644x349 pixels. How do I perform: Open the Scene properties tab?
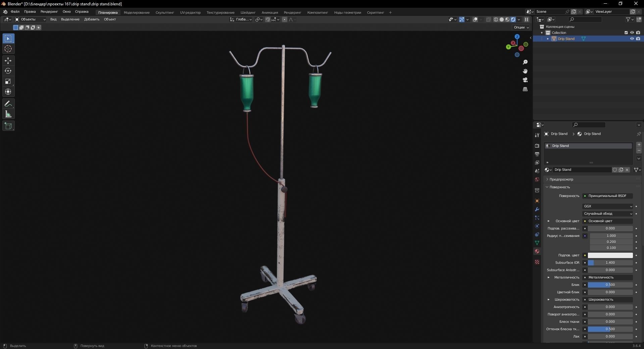[x=537, y=171]
